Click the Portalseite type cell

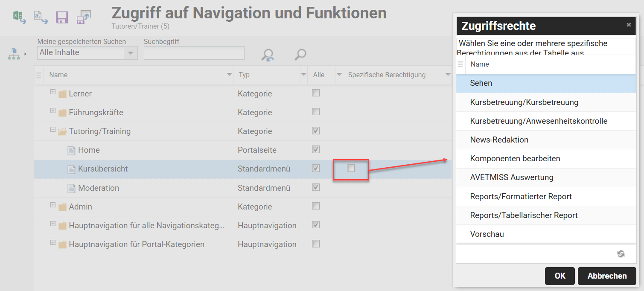click(257, 150)
